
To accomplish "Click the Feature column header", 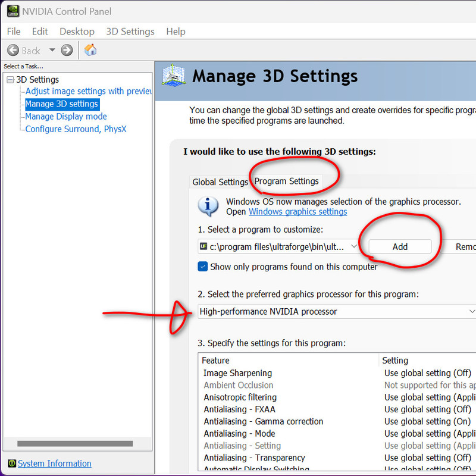I will (289, 361).
